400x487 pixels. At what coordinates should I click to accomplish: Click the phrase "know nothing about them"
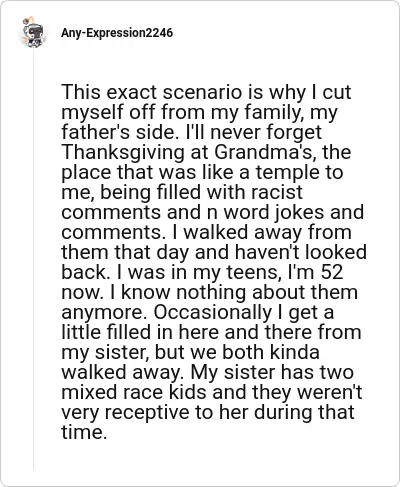point(239,292)
